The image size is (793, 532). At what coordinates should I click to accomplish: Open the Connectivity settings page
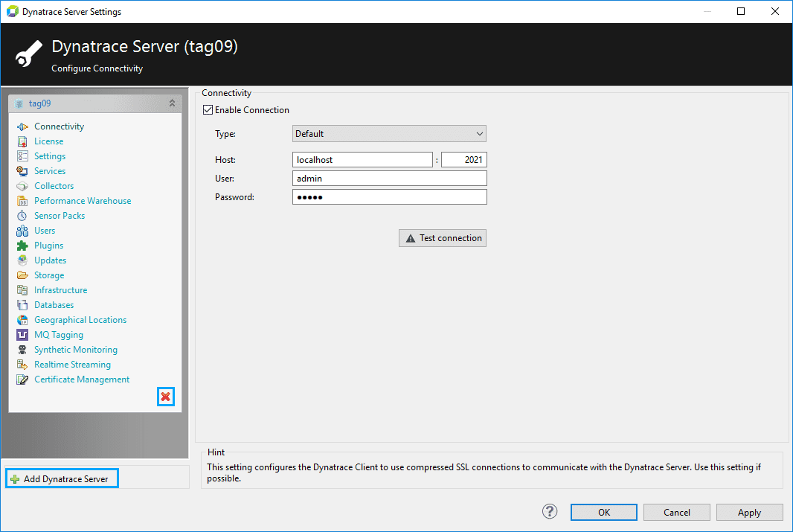coord(60,126)
